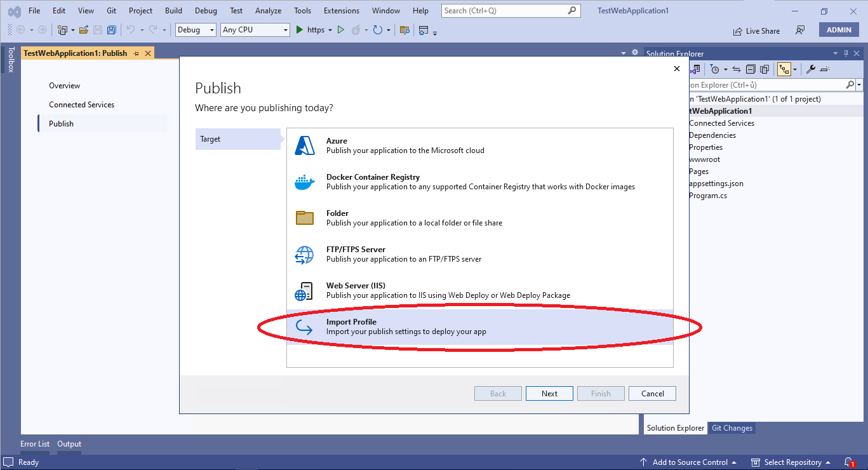Click the Cancel button in Publish dialog

pyautogui.click(x=652, y=394)
